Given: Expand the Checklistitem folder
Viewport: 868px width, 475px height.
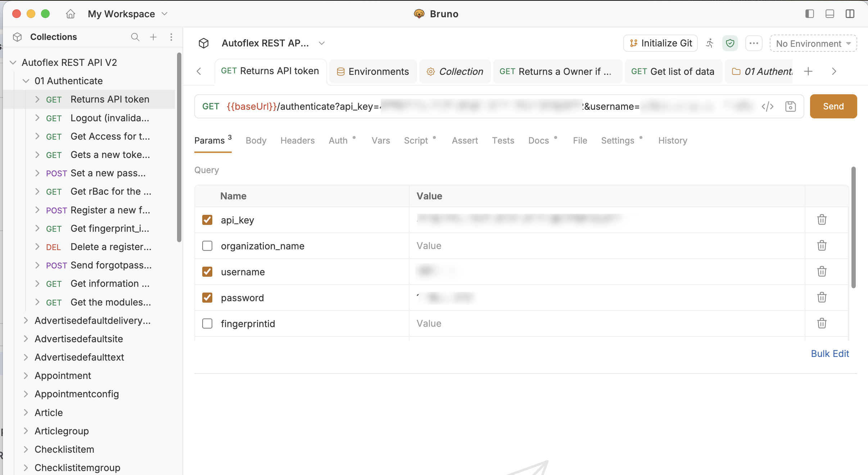Looking at the screenshot, I should click(26, 449).
